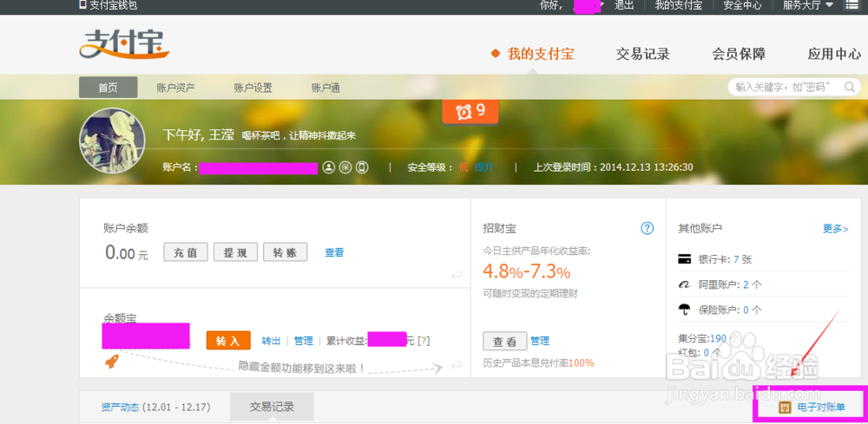Open the lower 交易记录 tab
The image size is (868, 424).
272,407
